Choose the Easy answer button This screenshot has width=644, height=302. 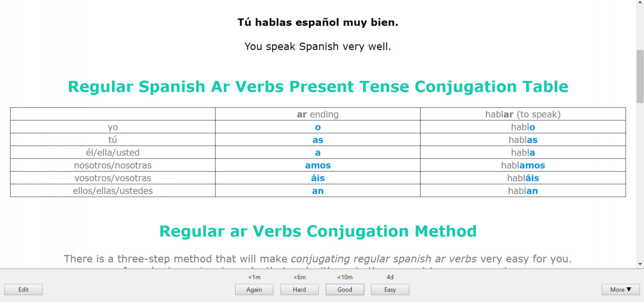[x=390, y=289]
